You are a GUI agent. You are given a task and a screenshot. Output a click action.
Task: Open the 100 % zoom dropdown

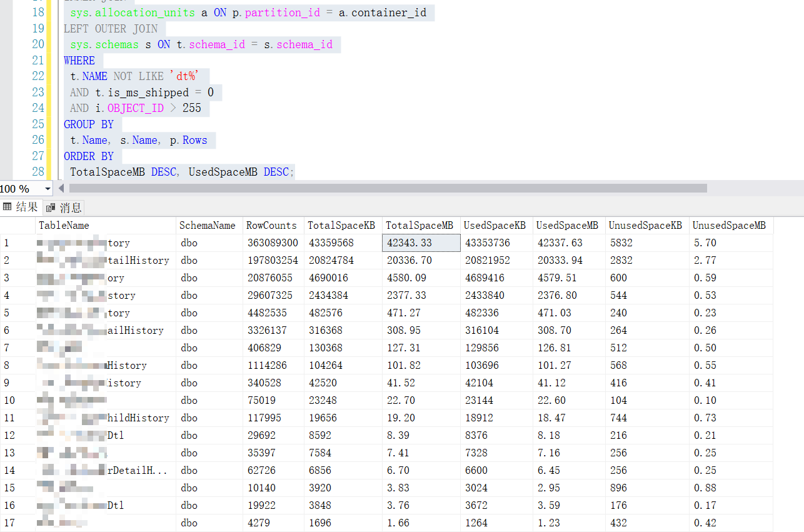click(x=48, y=189)
